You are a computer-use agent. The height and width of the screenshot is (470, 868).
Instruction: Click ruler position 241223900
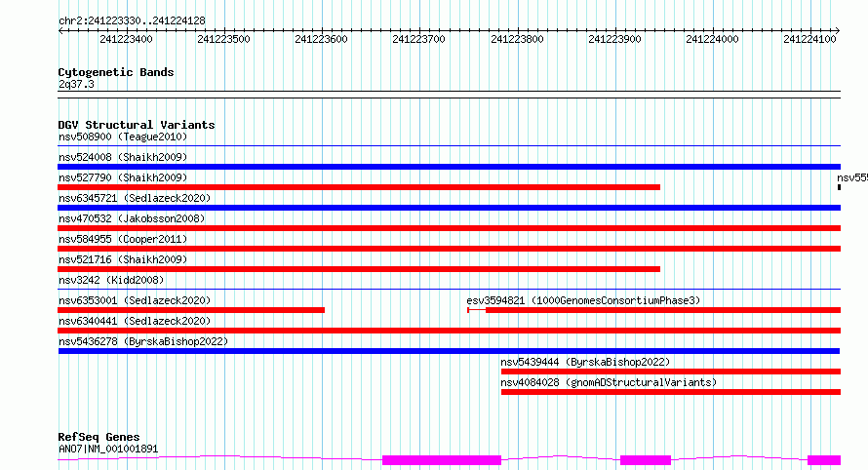(614, 39)
